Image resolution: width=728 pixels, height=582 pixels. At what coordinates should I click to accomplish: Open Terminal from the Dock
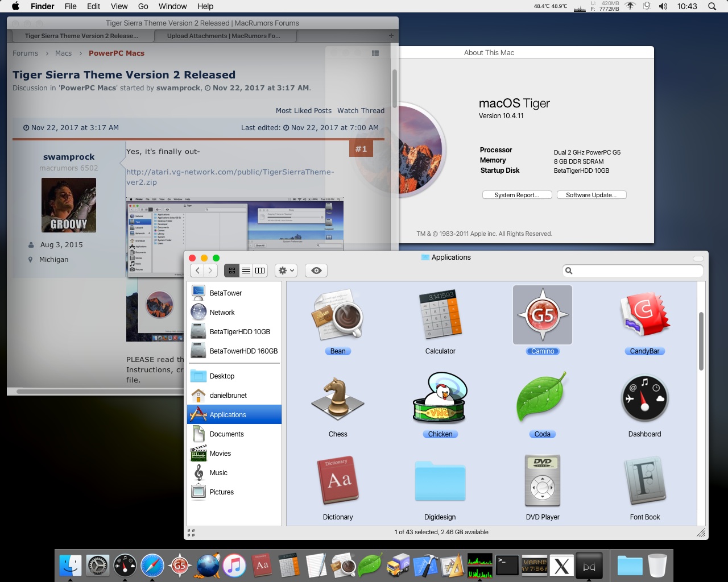(507, 566)
